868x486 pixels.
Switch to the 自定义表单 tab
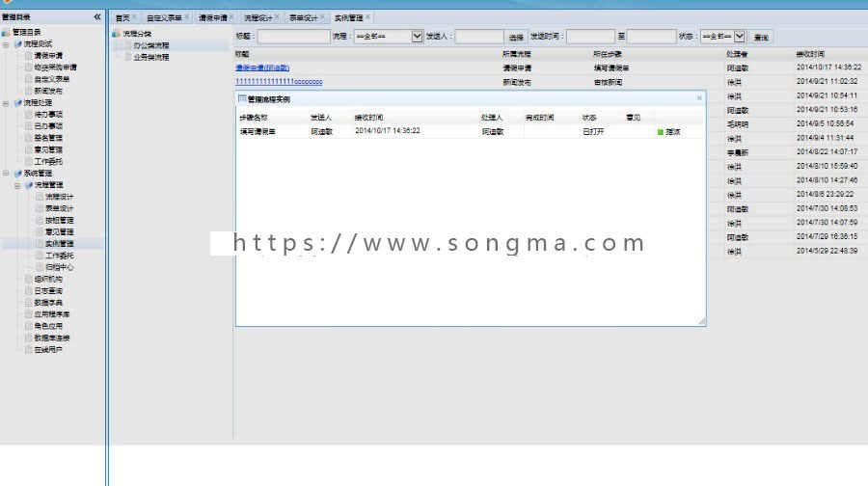[x=164, y=17]
